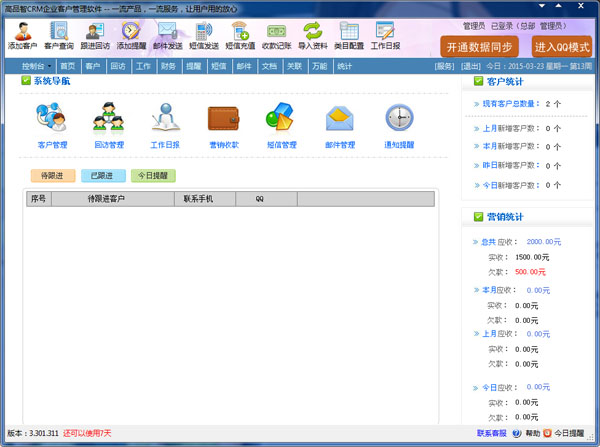Open 工作日报 in the top toolbar

(385, 36)
